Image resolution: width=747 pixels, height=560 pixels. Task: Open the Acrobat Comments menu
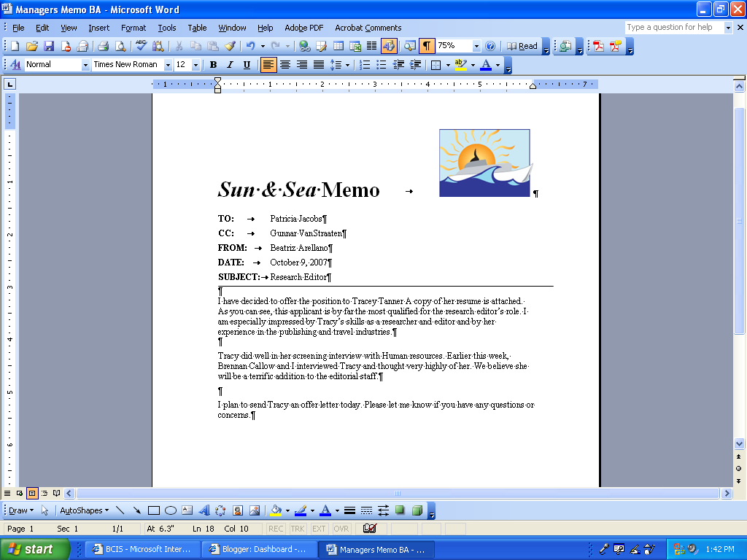[x=368, y=28]
